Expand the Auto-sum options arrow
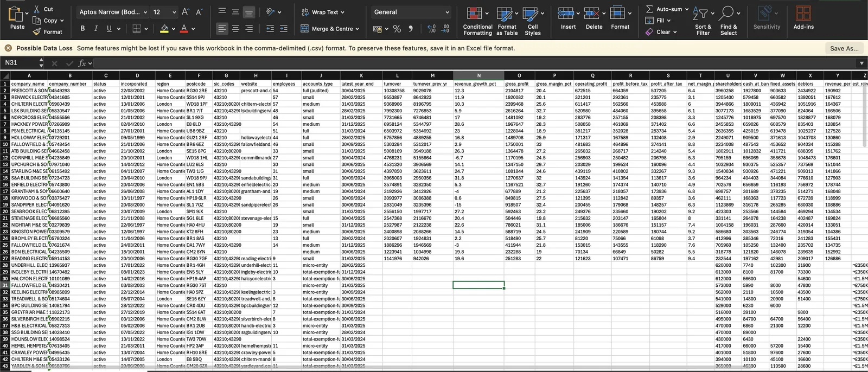 pyautogui.click(x=687, y=9)
